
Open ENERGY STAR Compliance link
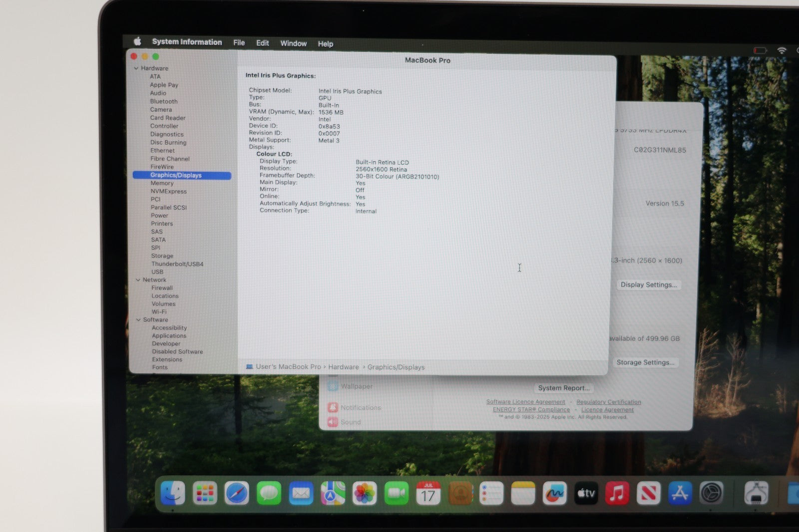(531, 410)
